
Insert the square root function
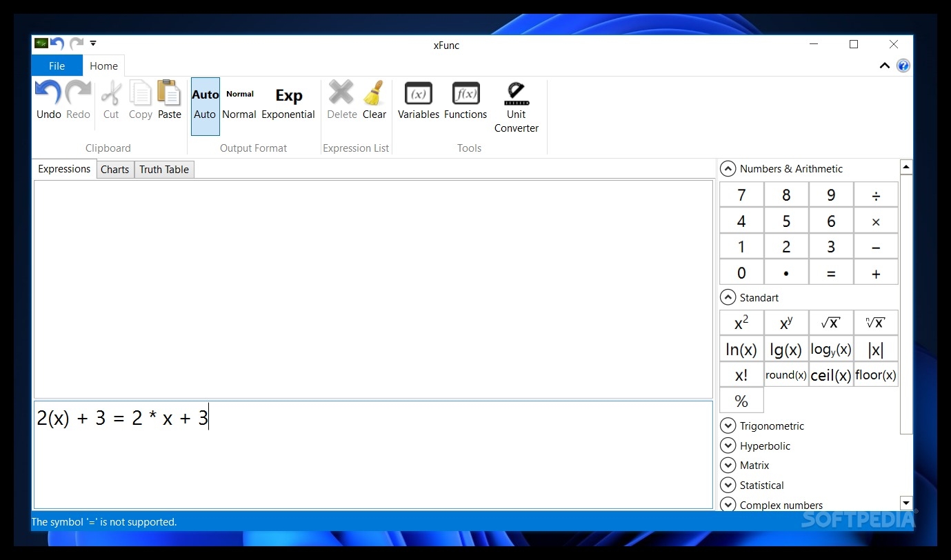[x=831, y=323]
